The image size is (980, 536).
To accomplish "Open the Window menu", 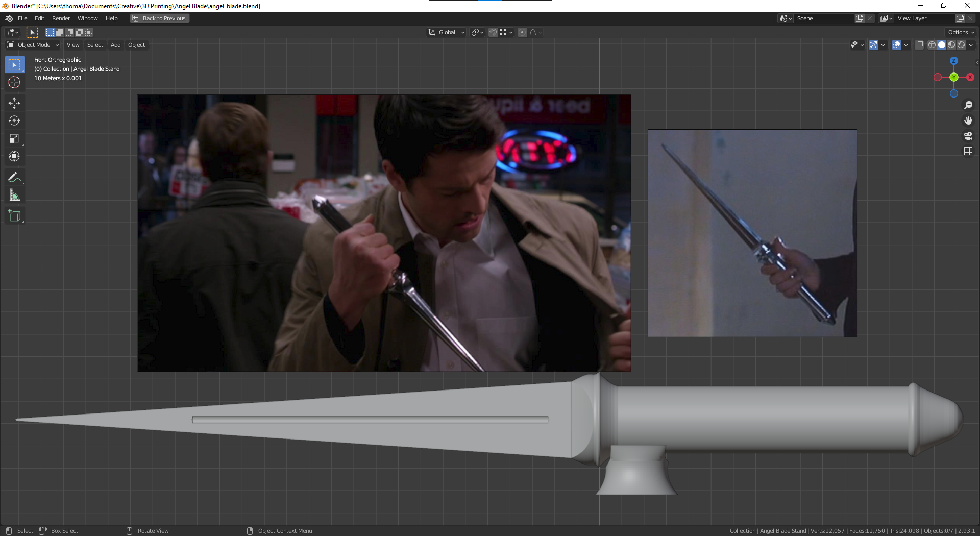I will click(87, 18).
